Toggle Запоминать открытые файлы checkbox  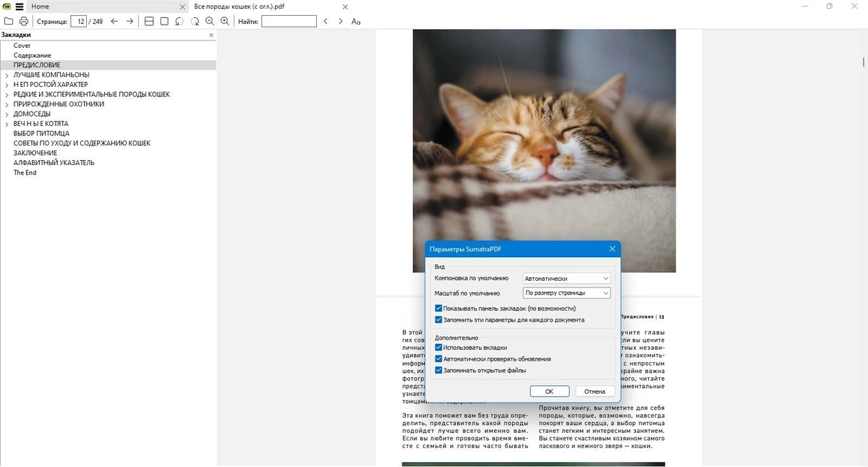(439, 370)
